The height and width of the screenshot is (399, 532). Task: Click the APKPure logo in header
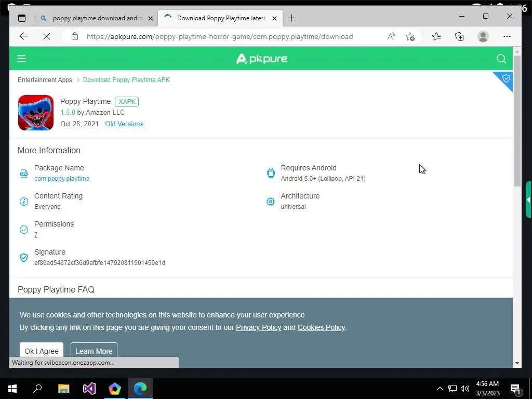pyautogui.click(x=262, y=59)
